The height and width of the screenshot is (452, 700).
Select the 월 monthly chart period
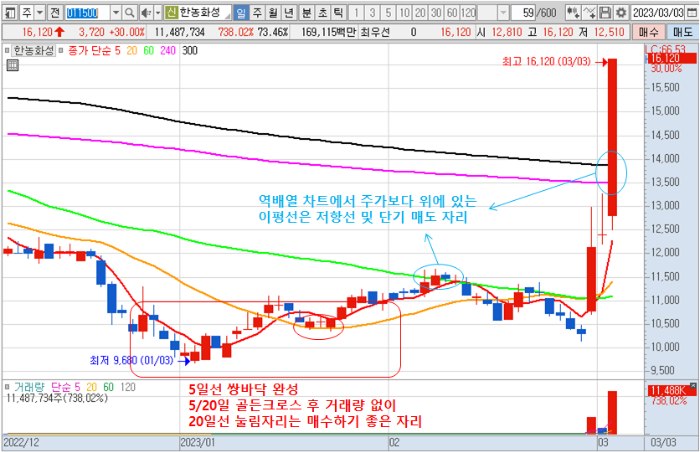pos(273,13)
